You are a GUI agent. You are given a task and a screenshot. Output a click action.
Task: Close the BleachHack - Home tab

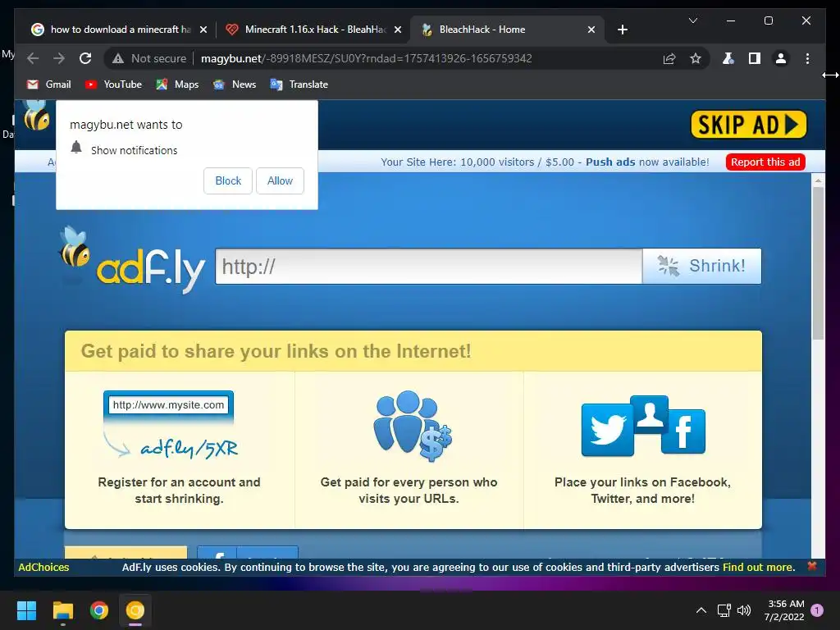[591, 30]
